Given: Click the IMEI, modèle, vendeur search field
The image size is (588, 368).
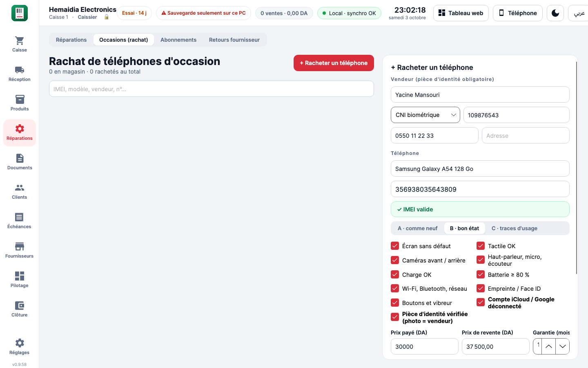Looking at the screenshot, I should (212, 89).
